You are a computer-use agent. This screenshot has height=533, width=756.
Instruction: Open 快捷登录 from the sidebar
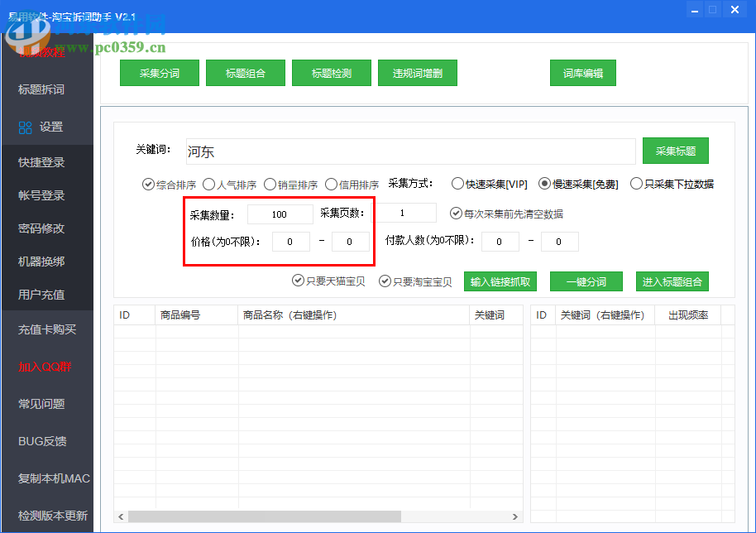point(43,162)
